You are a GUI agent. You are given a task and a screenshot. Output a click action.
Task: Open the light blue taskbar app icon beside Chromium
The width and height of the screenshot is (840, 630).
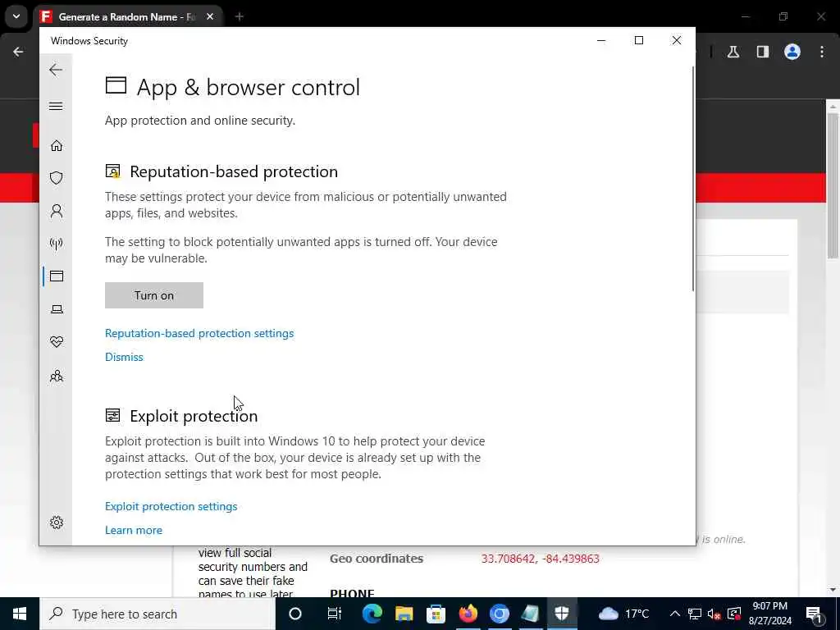[x=531, y=614]
